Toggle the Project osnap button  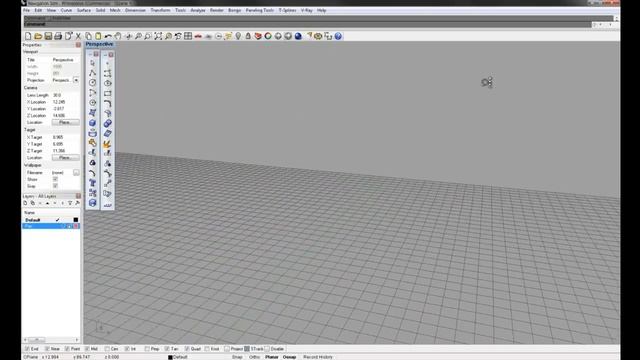233,349
